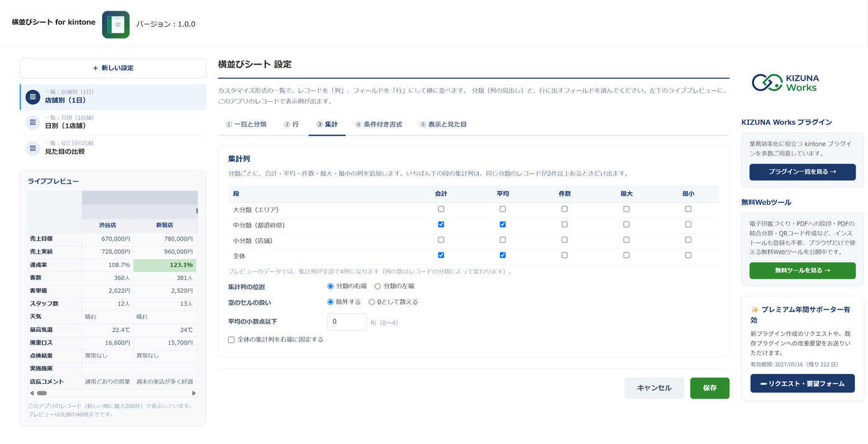868x444 pixels.
Task: Click the 2,520円 preview cell
Action: pos(164,291)
